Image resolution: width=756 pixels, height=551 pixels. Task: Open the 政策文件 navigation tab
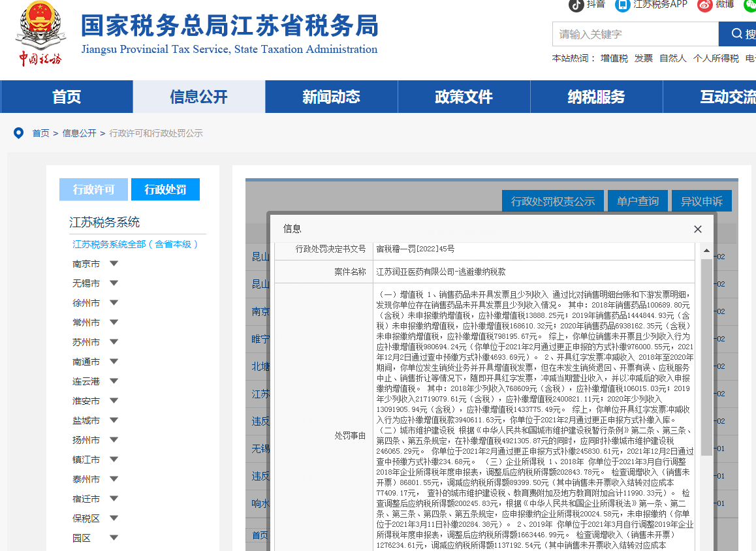click(464, 97)
